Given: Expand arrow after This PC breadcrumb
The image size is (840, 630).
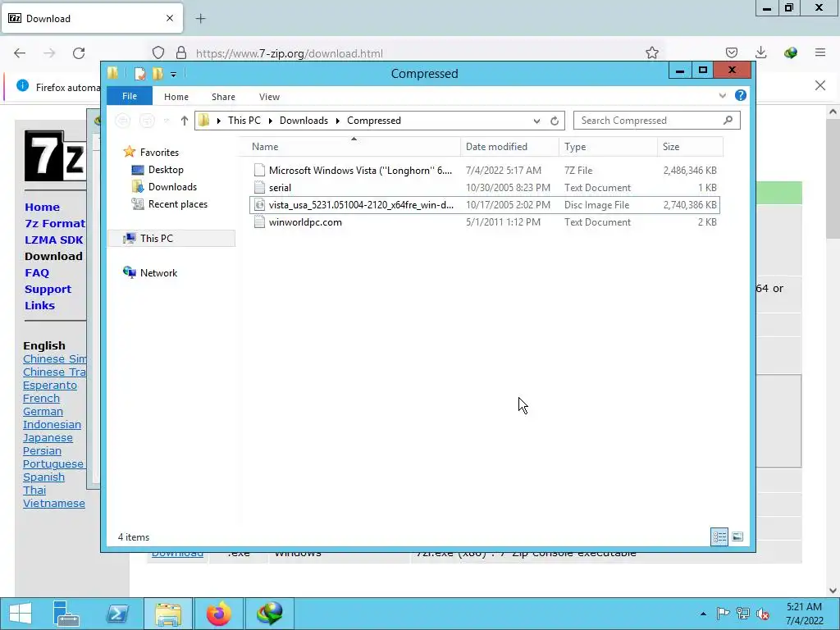Looking at the screenshot, I should pos(270,121).
